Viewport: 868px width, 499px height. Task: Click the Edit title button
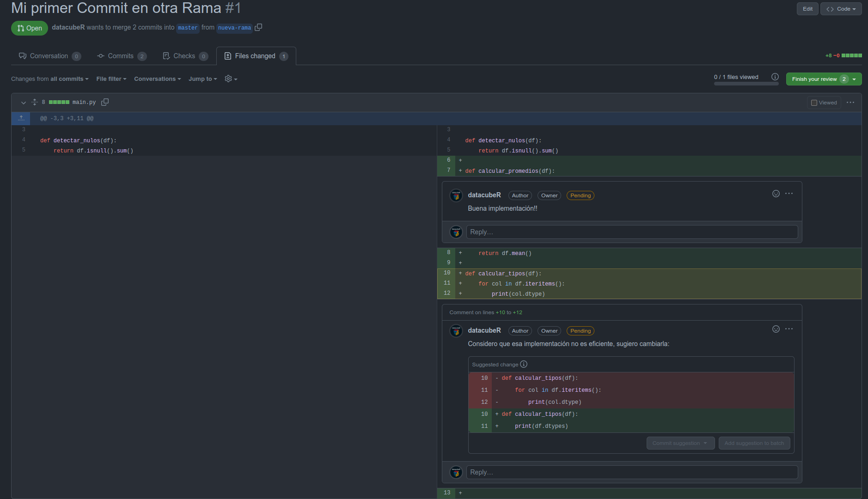(x=807, y=9)
